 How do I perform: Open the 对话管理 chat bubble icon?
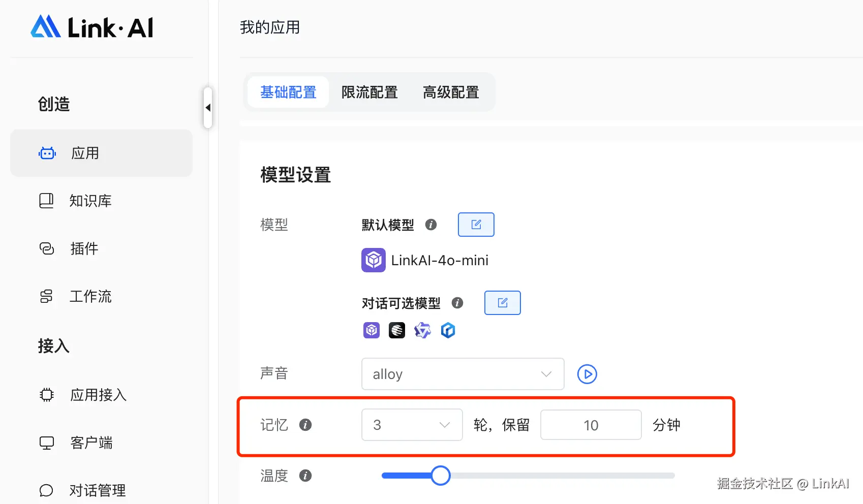coord(47,489)
